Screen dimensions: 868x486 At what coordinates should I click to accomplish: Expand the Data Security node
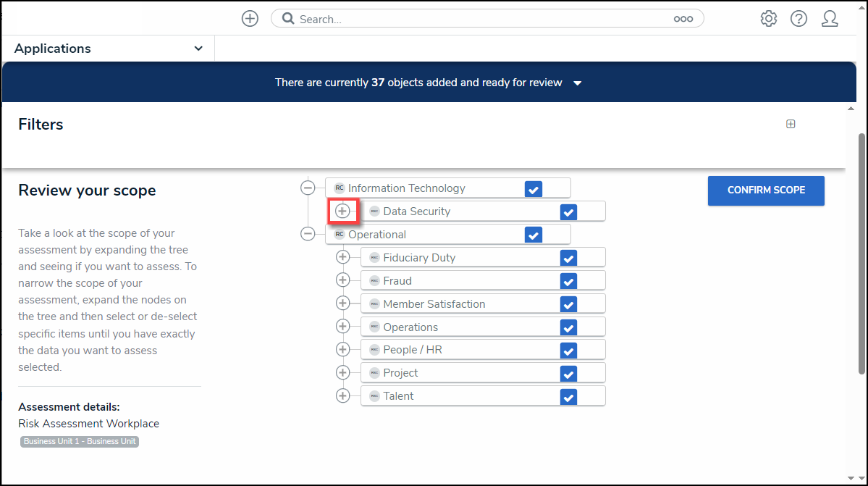point(342,211)
